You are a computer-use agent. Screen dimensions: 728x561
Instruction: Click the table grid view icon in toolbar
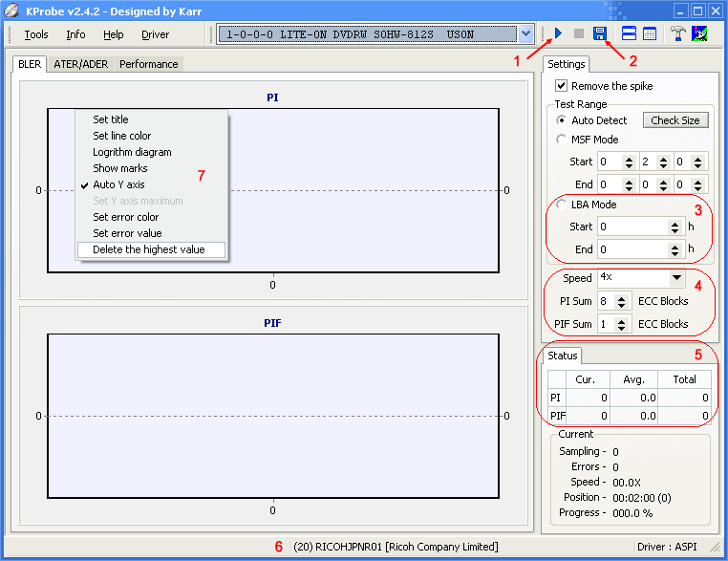650,34
